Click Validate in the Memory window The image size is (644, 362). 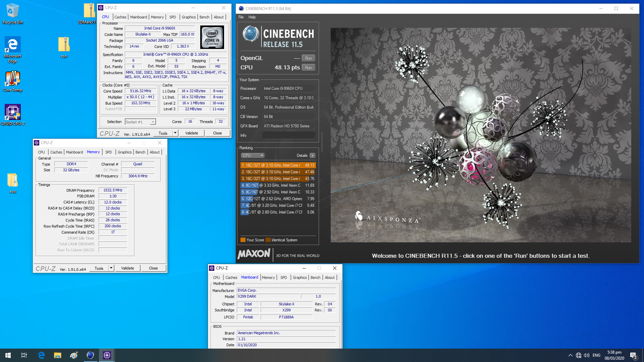coord(127,268)
